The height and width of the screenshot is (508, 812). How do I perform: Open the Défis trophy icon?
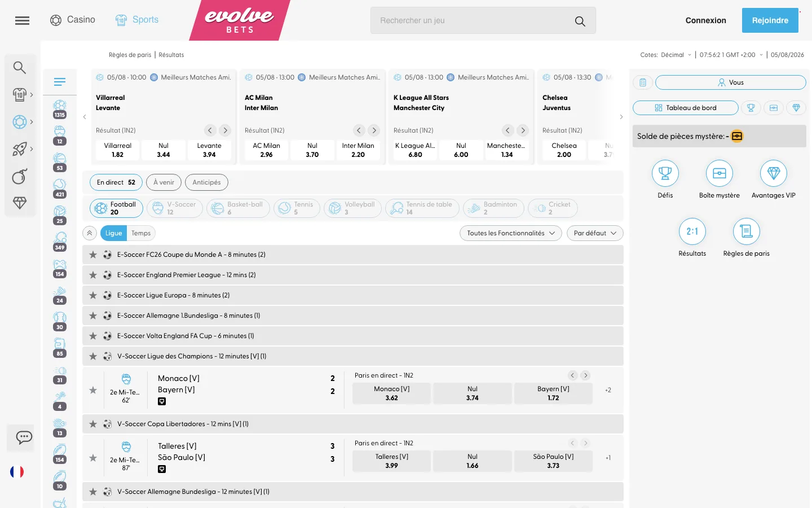coord(665,173)
